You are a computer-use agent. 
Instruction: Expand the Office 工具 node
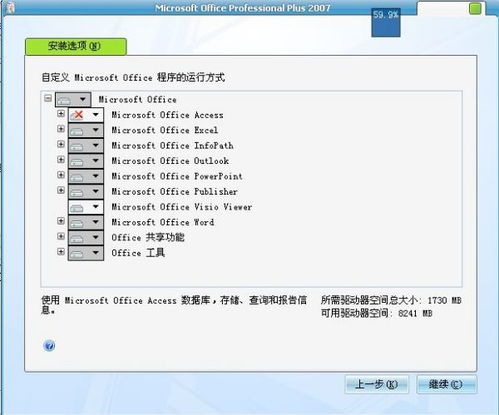(x=61, y=251)
